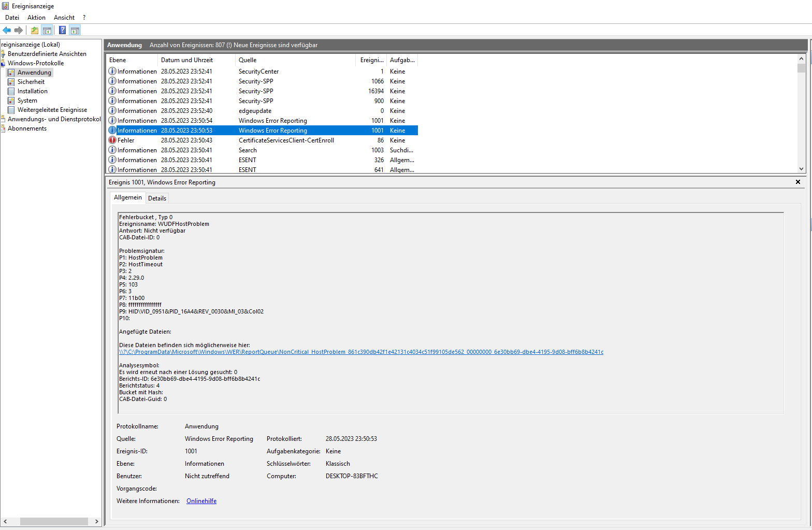Click the Installation log icon in tree
Viewport: 812px width, 530px height.
(11, 91)
